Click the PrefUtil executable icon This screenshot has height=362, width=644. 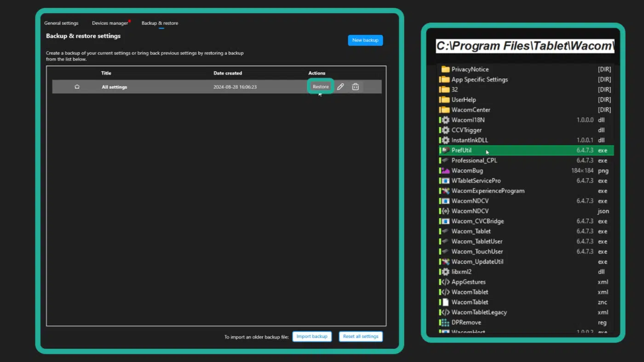[x=445, y=150]
